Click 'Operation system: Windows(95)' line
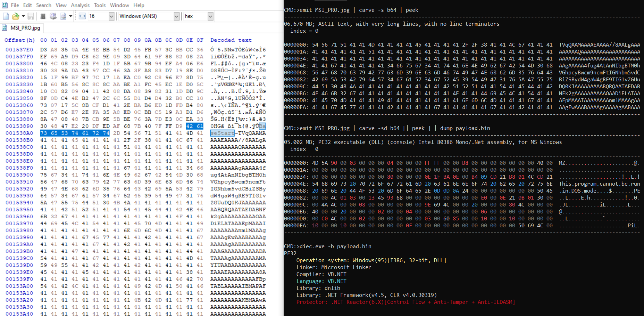The height and width of the screenshot is (316, 644). [x=371, y=260]
